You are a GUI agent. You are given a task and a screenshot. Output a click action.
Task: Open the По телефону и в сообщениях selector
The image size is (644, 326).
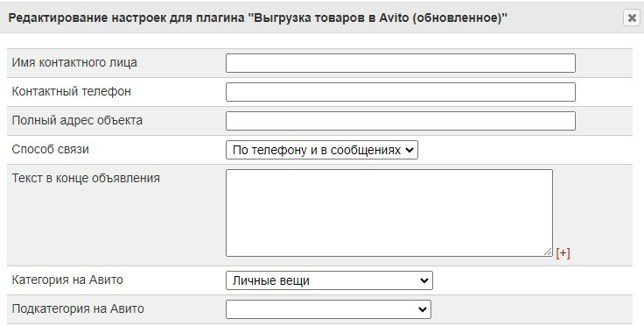(322, 150)
